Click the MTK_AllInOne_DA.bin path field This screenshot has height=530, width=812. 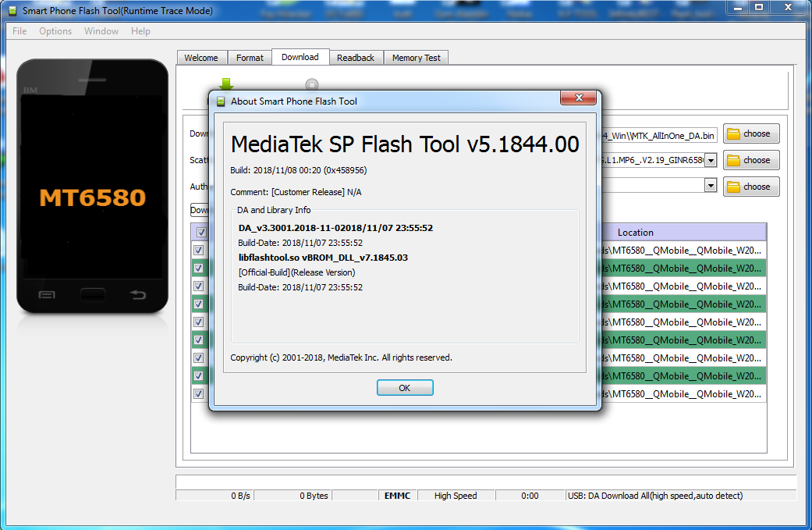tap(659, 136)
